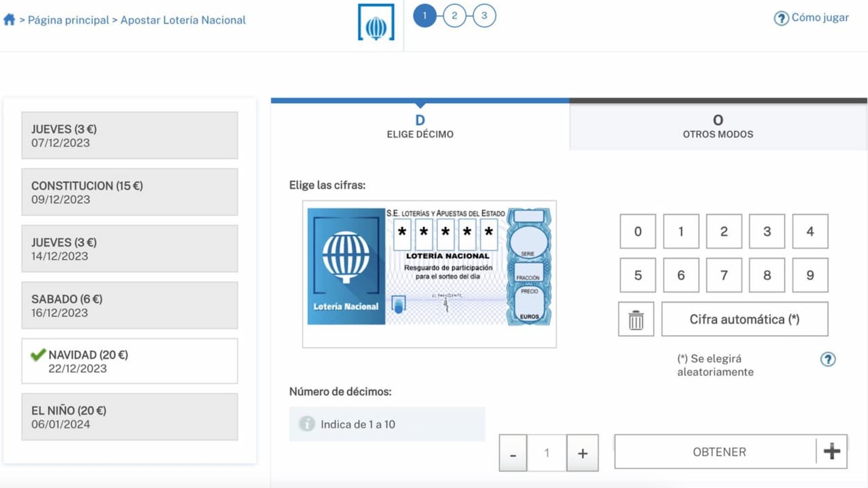Image resolution: width=868 pixels, height=488 pixels.
Task: Decrease number of décimos with minus
Action: 513,453
